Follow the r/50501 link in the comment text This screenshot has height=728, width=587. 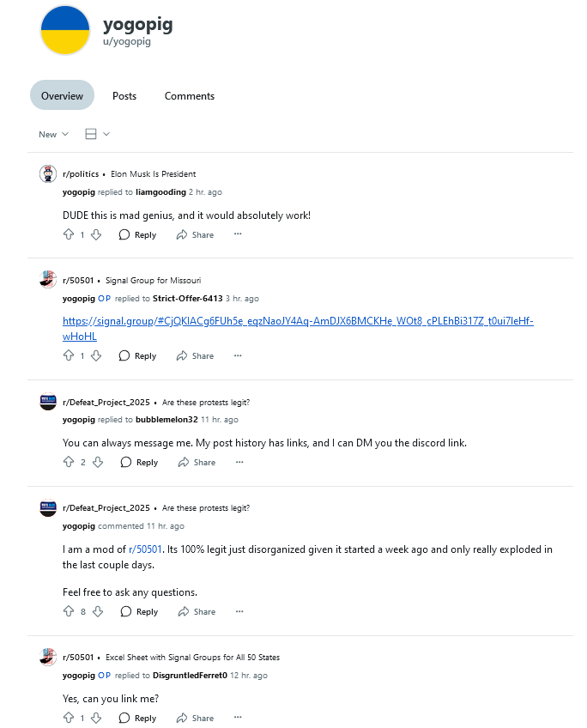(145, 549)
